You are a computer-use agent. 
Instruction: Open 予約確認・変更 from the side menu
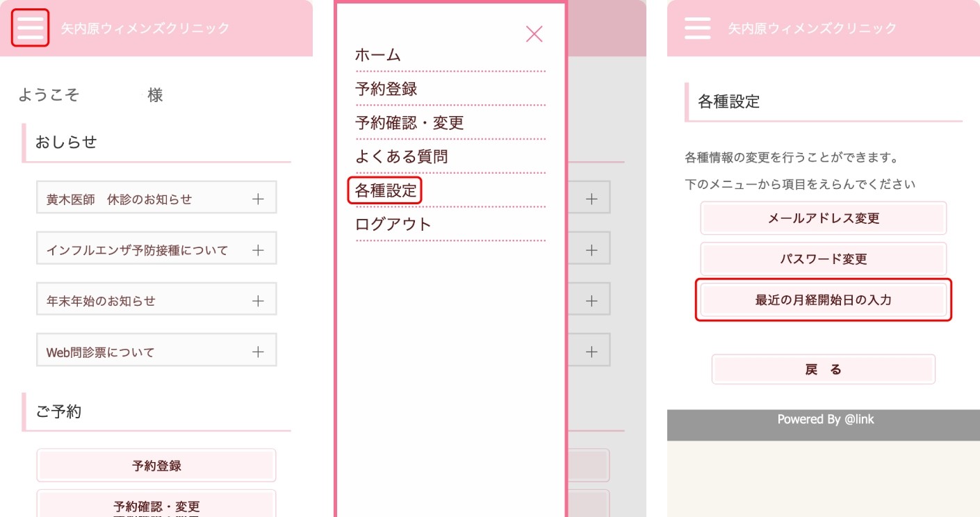click(409, 123)
